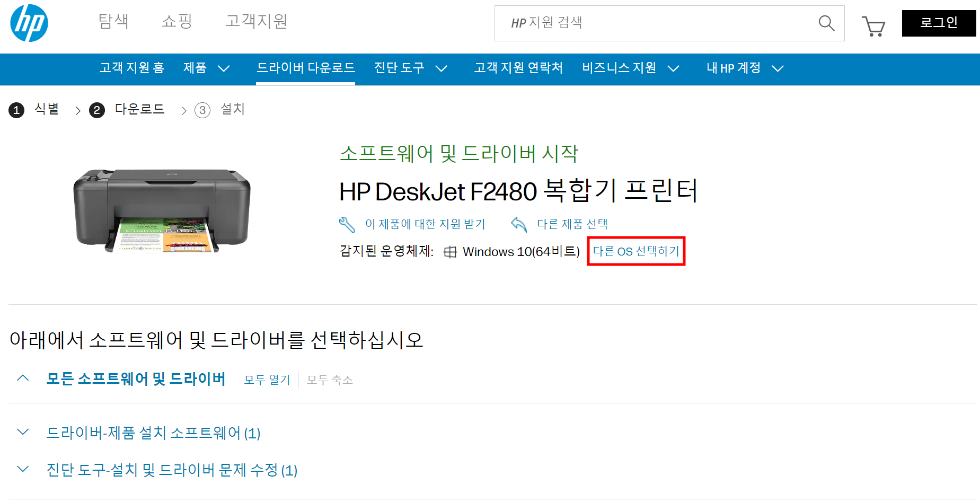The height and width of the screenshot is (502, 980).
Task: Click the HP logo
Action: [29, 23]
